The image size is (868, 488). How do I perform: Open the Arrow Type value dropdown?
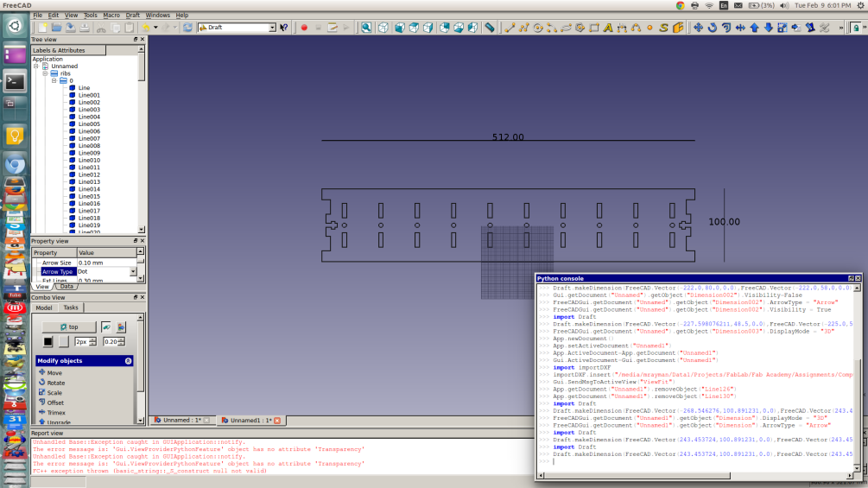point(133,272)
